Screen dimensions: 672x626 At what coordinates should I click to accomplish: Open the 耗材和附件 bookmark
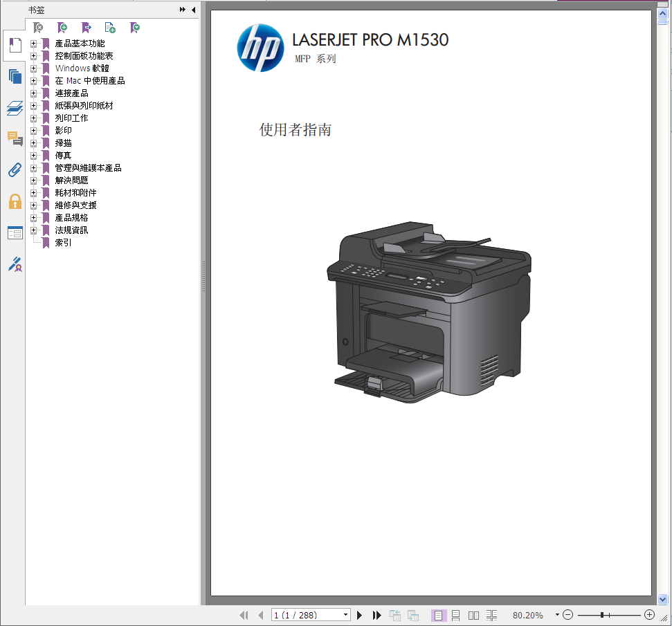tap(75, 193)
